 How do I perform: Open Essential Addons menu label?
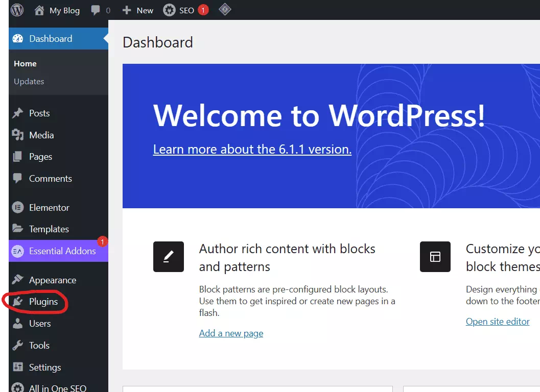pos(62,251)
